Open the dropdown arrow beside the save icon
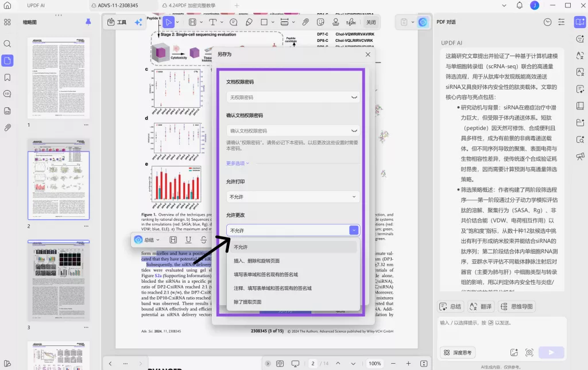588x370 pixels. click(x=412, y=22)
